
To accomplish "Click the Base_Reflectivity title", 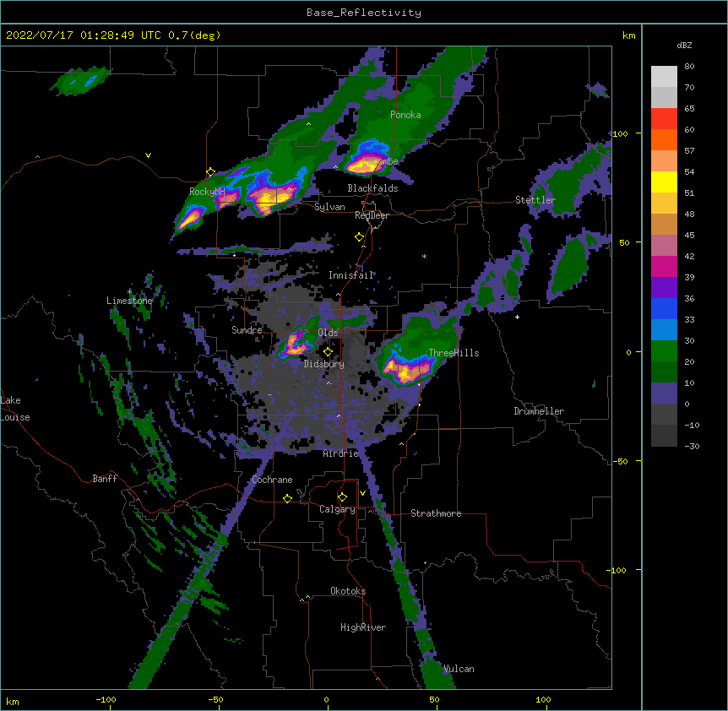I will [364, 13].
